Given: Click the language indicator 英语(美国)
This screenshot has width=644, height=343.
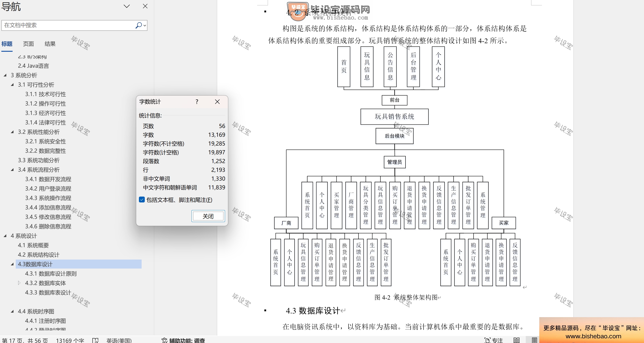Looking at the screenshot, I should (x=119, y=340).
